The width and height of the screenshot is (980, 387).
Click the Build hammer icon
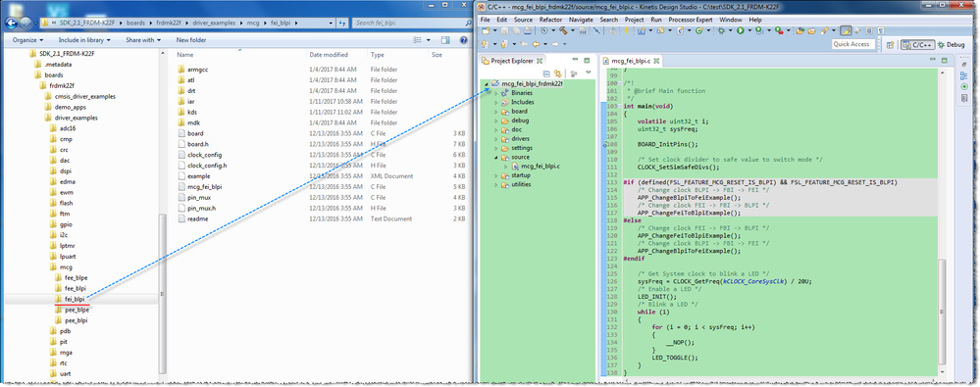(562, 30)
